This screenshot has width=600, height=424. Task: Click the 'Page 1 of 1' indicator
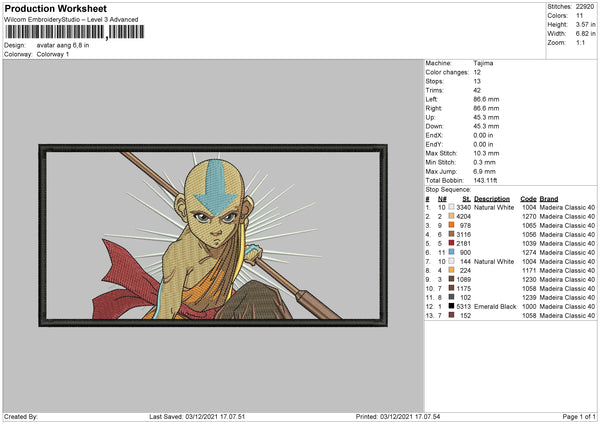pyautogui.click(x=579, y=417)
